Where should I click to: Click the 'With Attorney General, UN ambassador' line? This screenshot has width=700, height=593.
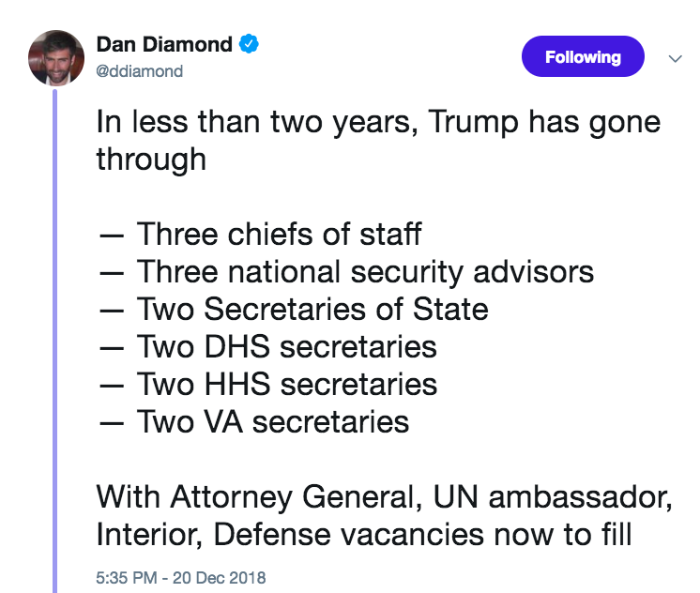385,497
